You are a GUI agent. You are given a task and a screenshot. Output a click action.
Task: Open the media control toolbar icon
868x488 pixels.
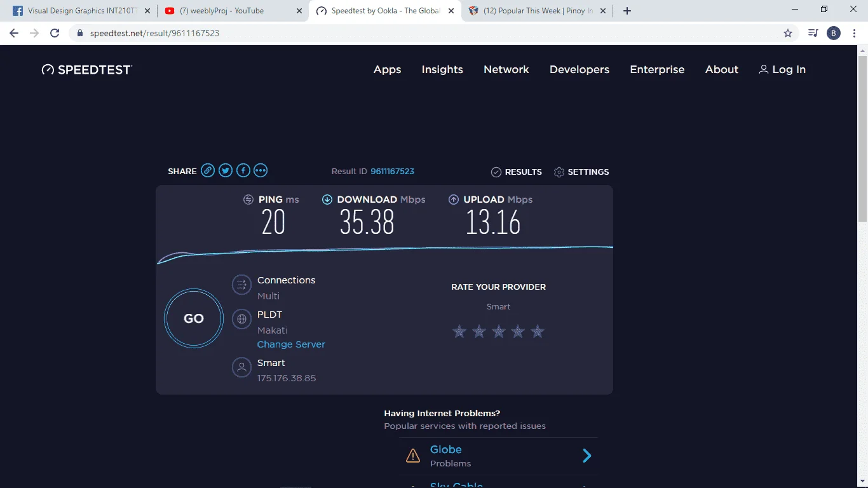813,33
